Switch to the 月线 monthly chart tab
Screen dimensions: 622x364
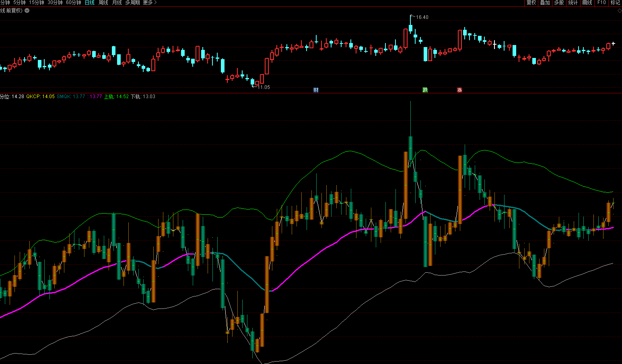[117, 3]
